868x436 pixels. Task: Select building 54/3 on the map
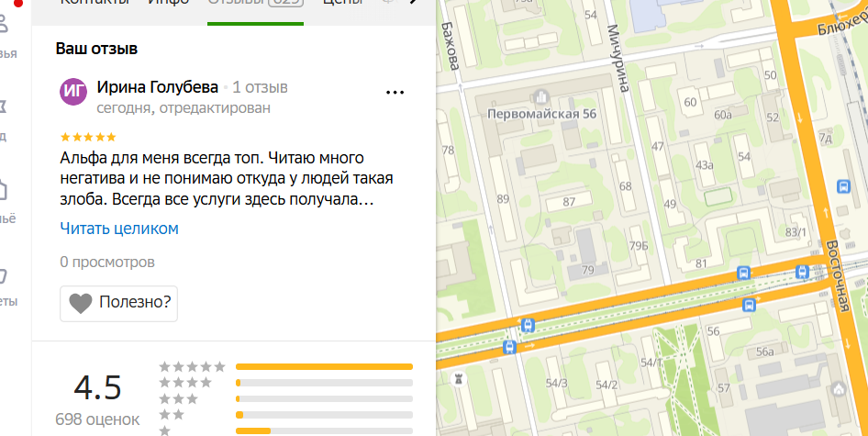tap(556, 383)
